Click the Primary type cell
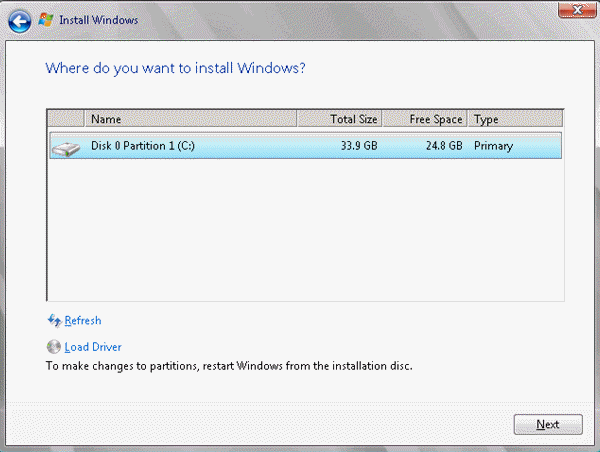The height and width of the screenshot is (452, 600). [493, 146]
